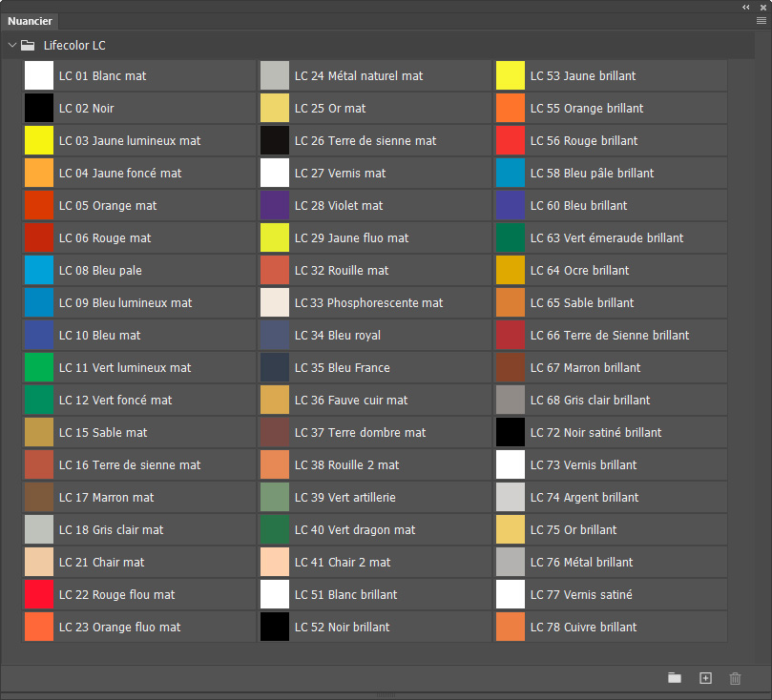Select the LC 11 Vert lumineux mat swatch
The image size is (772, 700).
point(39,368)
